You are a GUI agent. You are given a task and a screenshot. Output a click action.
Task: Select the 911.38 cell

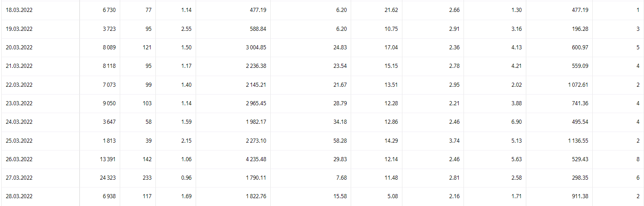click(x=580, y=196)
